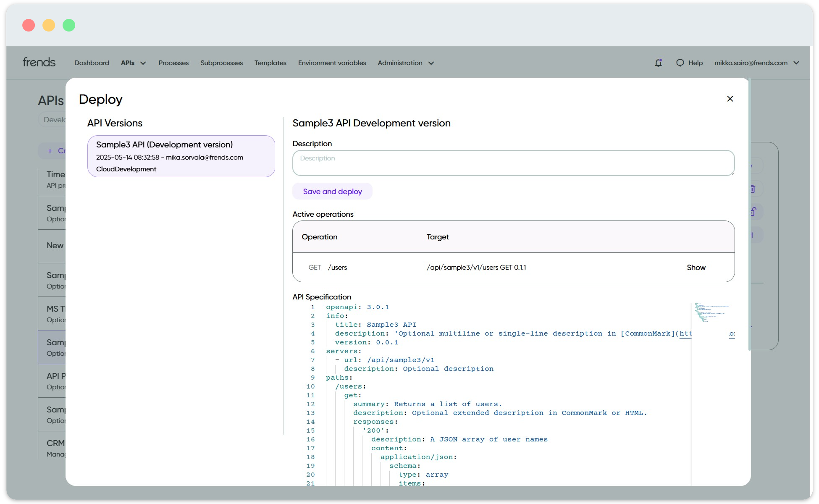Click Show for GET /users operation
The width and height of the screenshot is (819, 504).
696,268
